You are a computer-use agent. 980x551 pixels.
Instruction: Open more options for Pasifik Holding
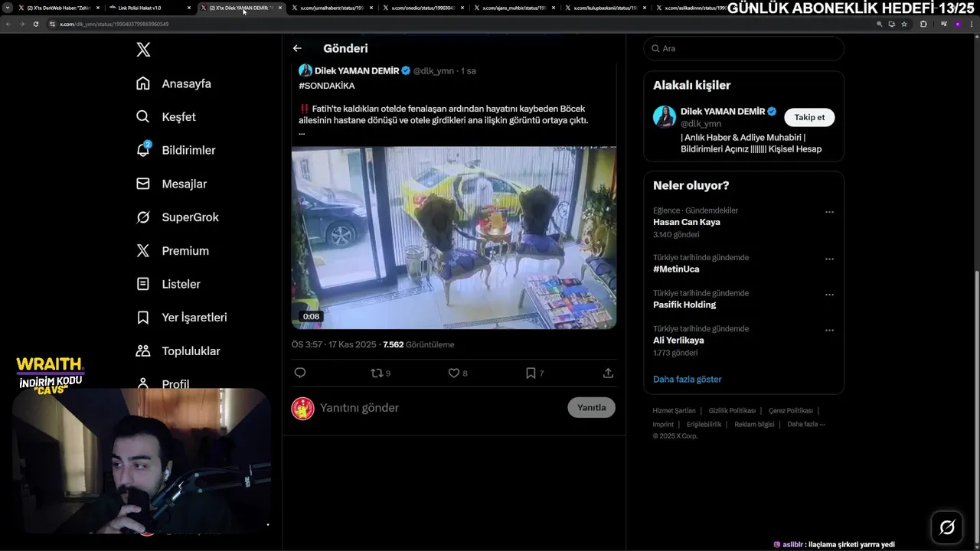coord(829,295)
